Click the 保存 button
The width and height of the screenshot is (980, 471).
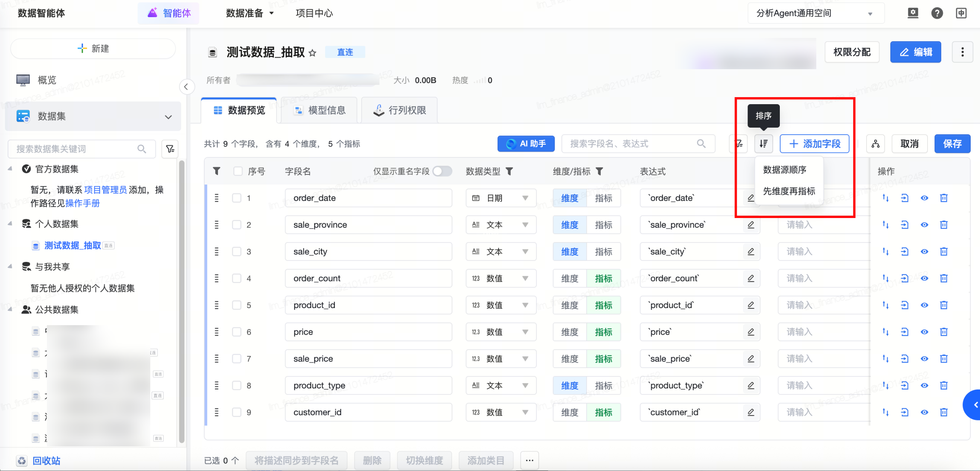coord(952,144)
